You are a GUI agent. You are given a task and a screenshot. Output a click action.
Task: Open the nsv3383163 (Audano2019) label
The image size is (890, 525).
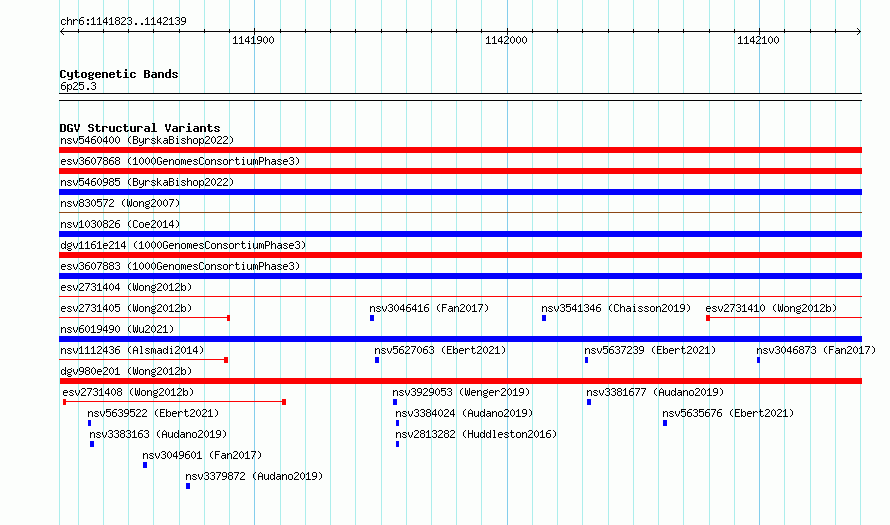pos(158,434)
